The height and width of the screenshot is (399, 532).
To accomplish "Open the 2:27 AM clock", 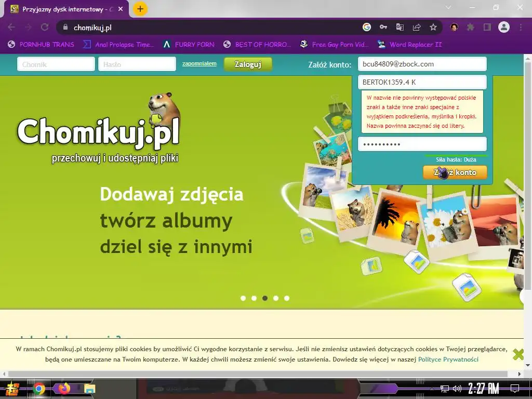I will 484,389.
